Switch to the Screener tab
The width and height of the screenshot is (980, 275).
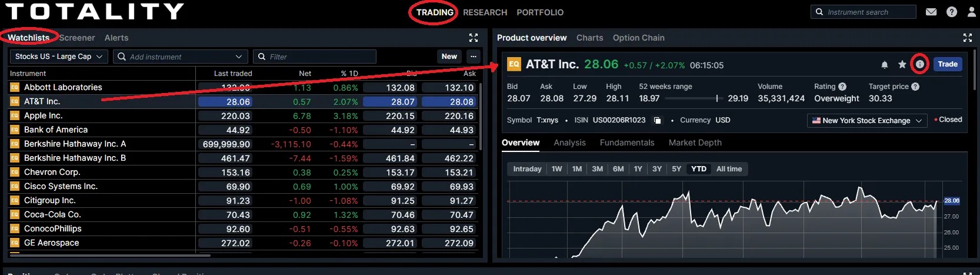click(x=77, y=38)
